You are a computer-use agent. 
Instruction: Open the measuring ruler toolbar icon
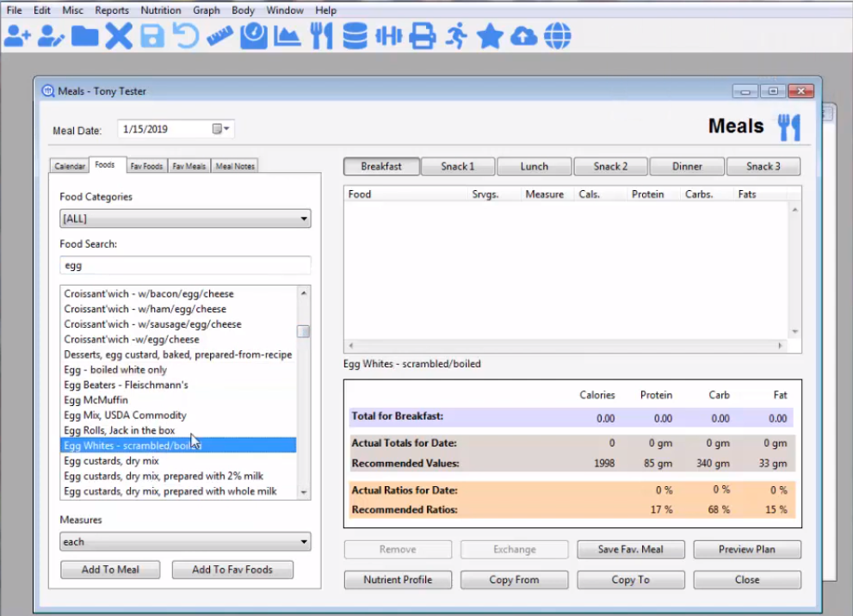(x=219, y=36)
